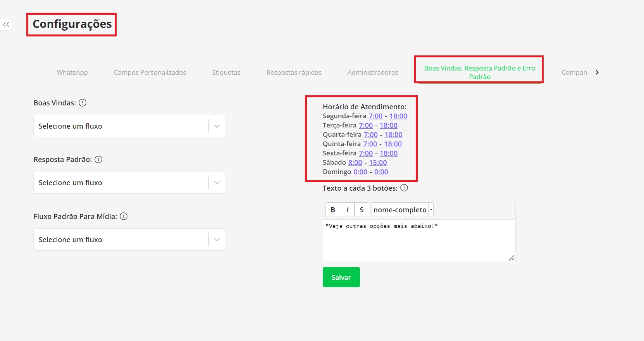Click info icon next to Boas Vindas
Viewport: 644px width, 341px height.
(x=83, y=103)
